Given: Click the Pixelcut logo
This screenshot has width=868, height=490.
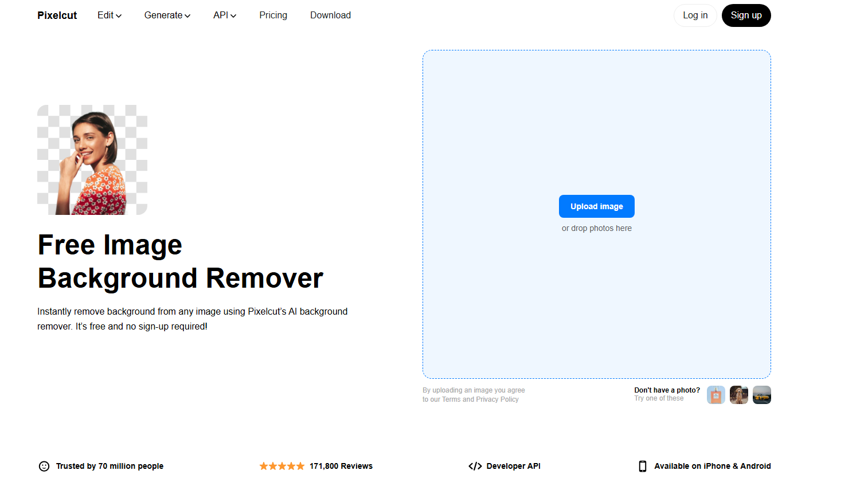Looking at the screenshot, I should (x=57, y=15).
